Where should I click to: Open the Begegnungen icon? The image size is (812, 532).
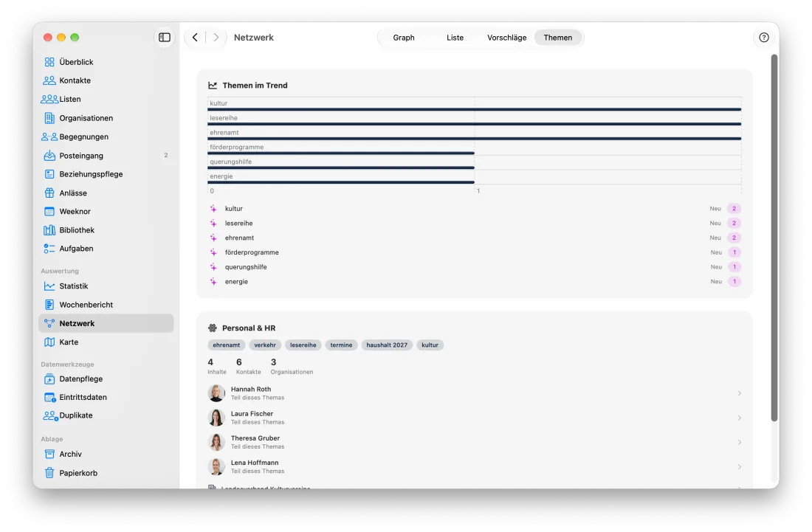[49, 137]
